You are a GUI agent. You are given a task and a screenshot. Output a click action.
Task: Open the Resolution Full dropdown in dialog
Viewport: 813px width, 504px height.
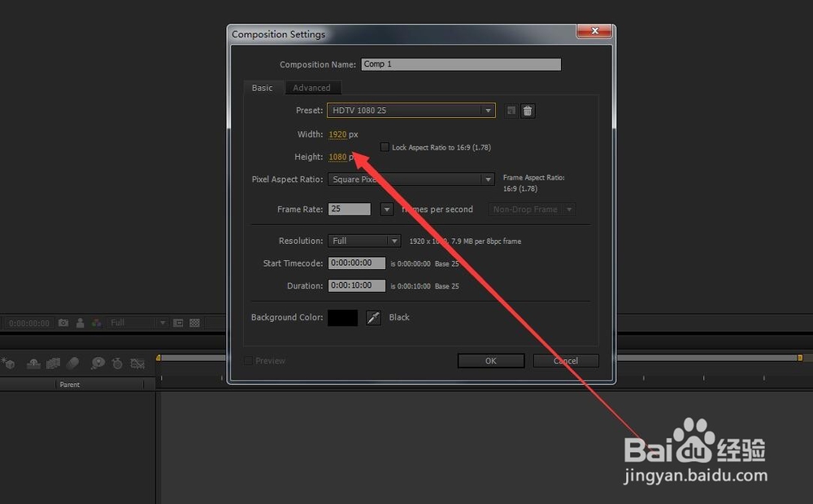pos(364,241)
